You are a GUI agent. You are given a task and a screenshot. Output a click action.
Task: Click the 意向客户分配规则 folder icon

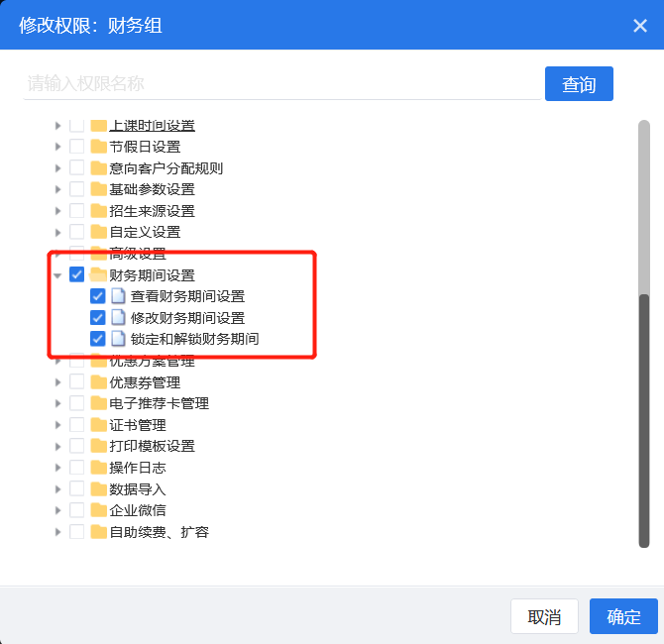[98, 168]
